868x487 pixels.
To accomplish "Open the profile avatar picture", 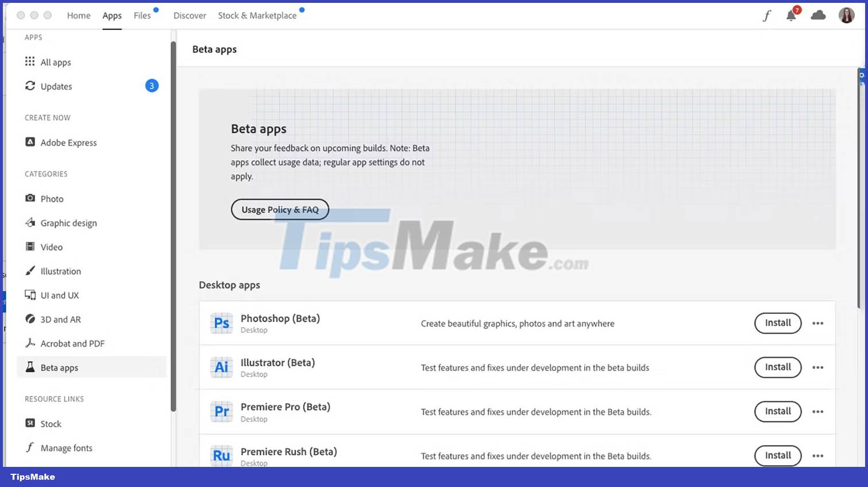I will point(846,16).
